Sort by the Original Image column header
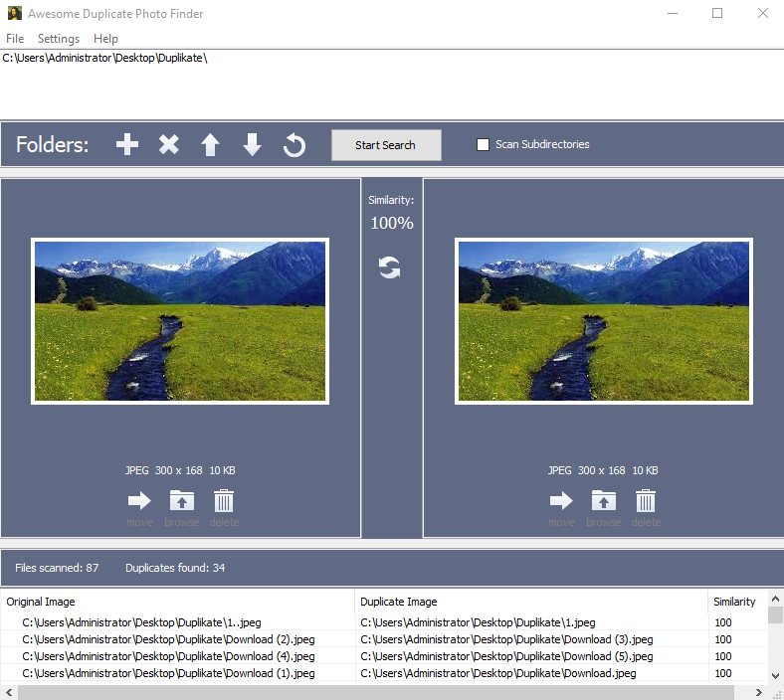The width and height of the screenshot is (784, 700). (177, 602)
